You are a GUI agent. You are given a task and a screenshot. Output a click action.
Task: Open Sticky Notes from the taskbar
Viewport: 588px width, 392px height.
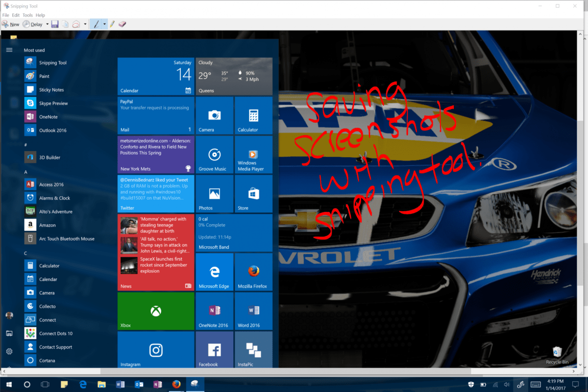pos(64,384)
